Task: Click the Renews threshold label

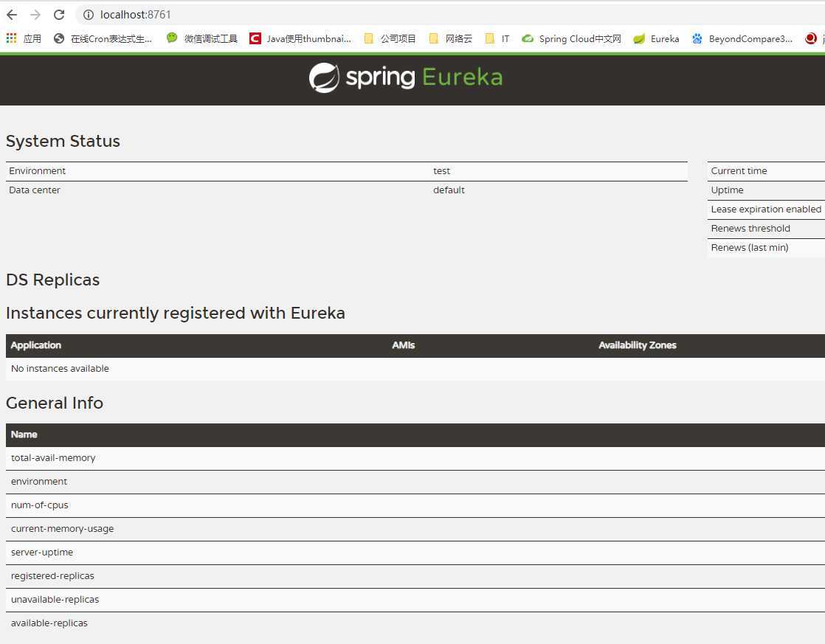Action: pos(750,229)
